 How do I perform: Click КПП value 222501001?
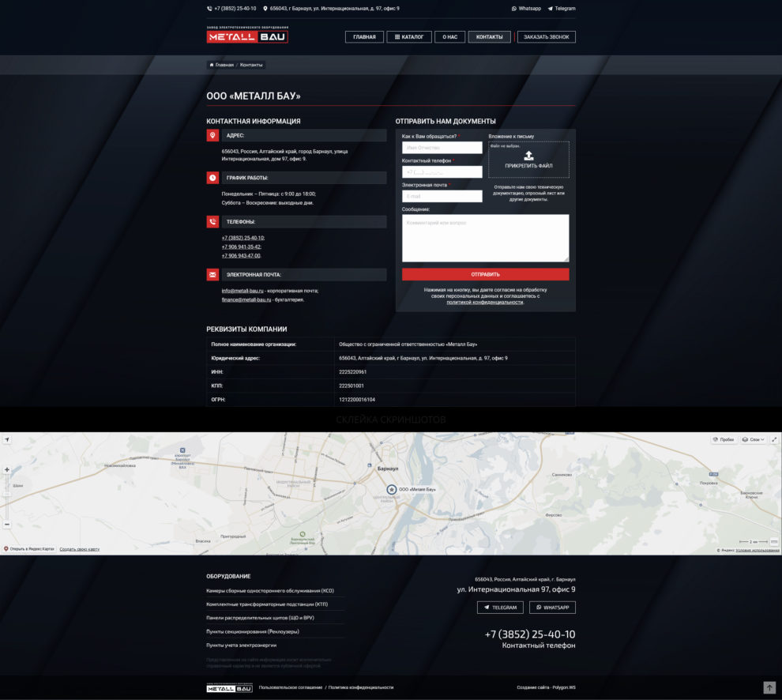coord(351,386)
